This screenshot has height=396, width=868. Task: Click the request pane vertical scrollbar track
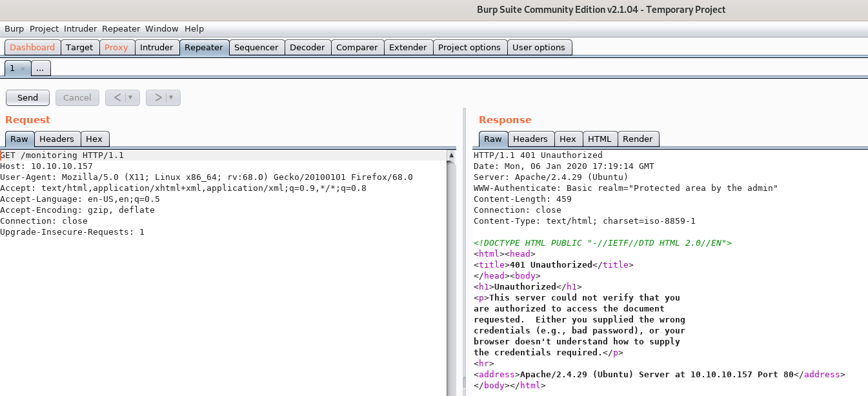tap(452, 277)
